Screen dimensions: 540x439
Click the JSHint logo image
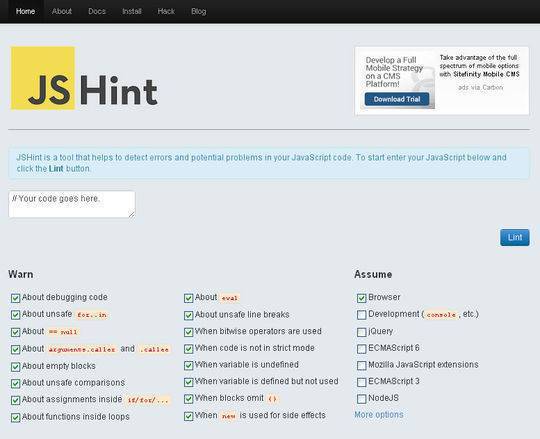[x=84, y=78]
